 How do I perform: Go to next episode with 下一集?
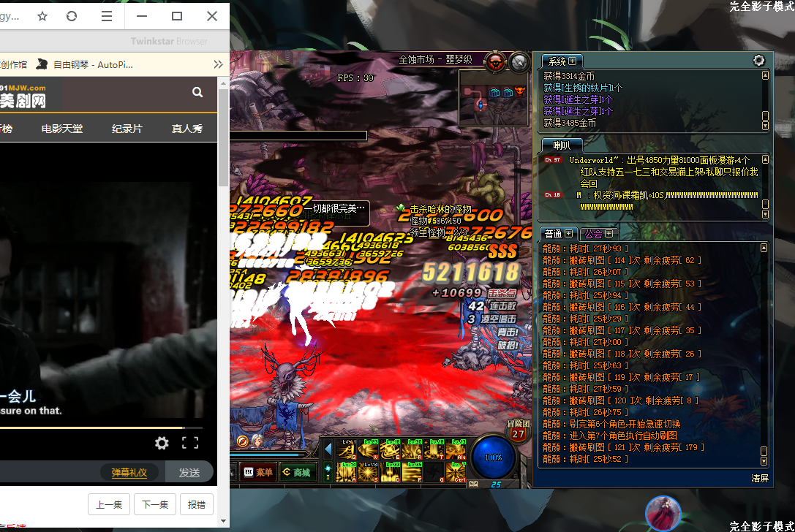coord(155,505)
